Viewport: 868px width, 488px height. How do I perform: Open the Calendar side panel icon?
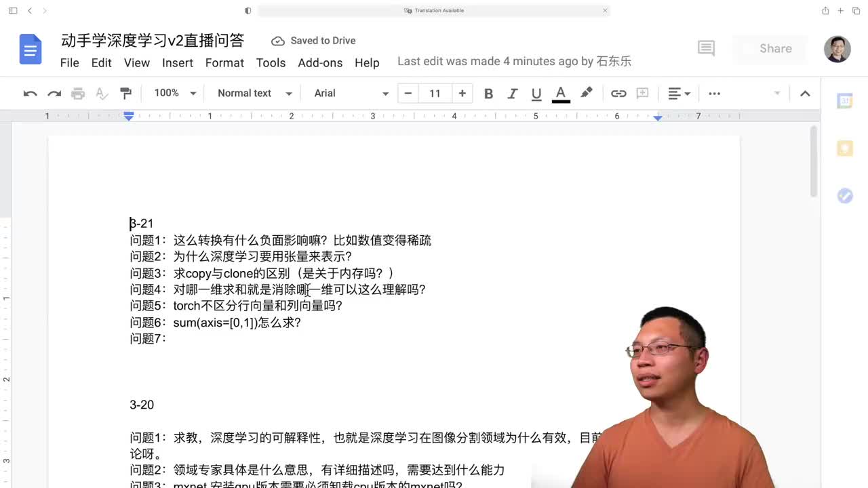click(844, 101)
